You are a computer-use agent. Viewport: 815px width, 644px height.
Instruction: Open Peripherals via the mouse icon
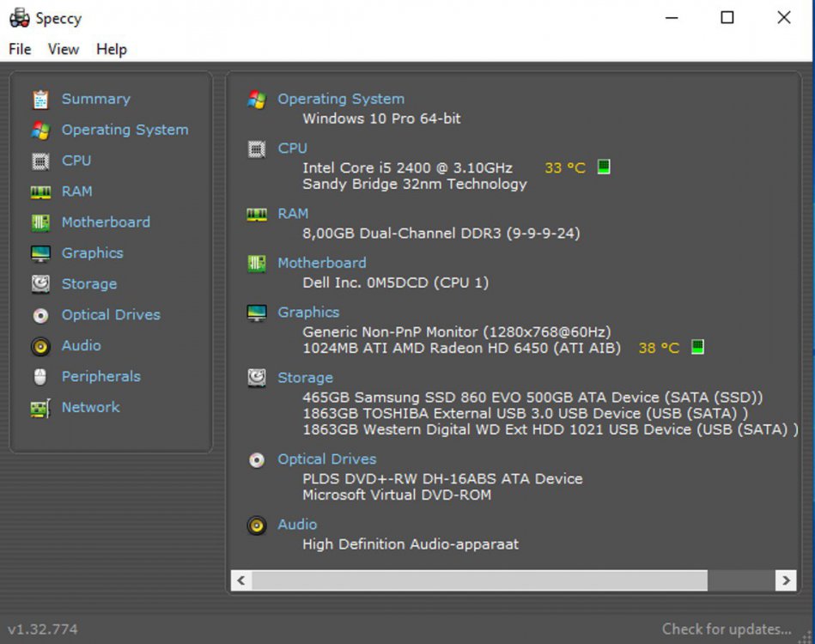(x=40, y=377)
